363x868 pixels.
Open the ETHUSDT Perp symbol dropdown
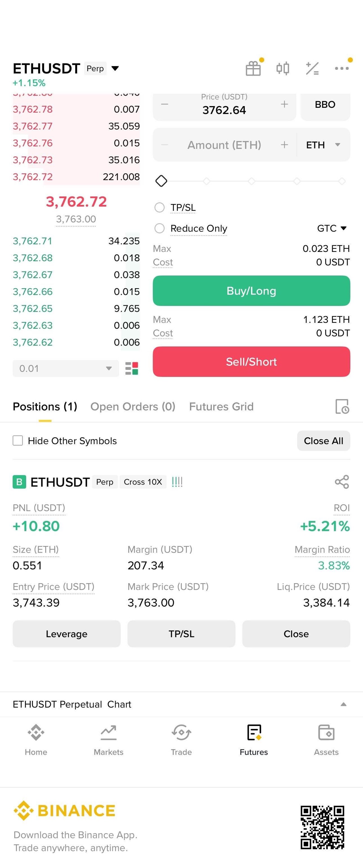tap(115, 68)
